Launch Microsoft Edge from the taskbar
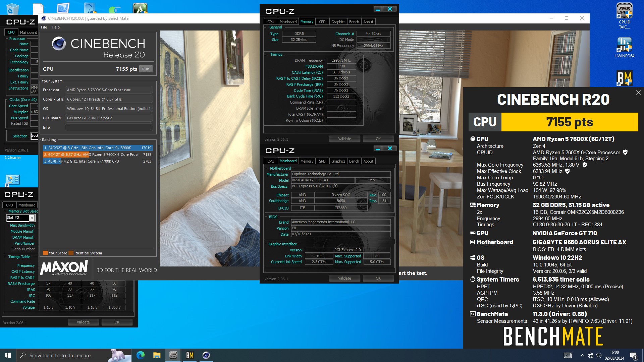The width and height of the screenshot is (644, 362). click(140, 355)
